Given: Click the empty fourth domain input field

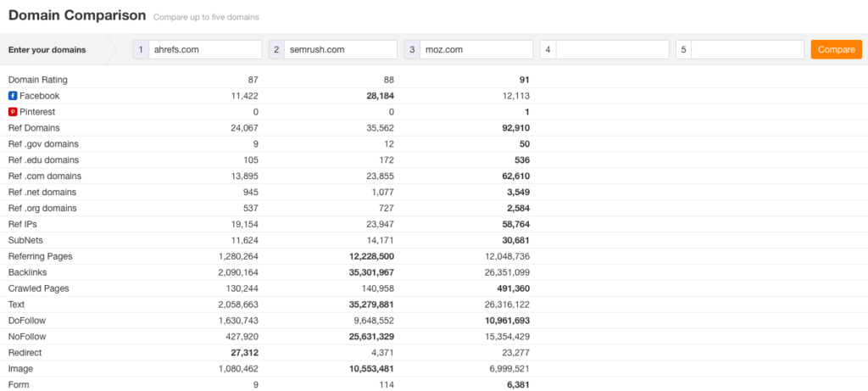Looking at the screenshot, I should tap(612, 49).
